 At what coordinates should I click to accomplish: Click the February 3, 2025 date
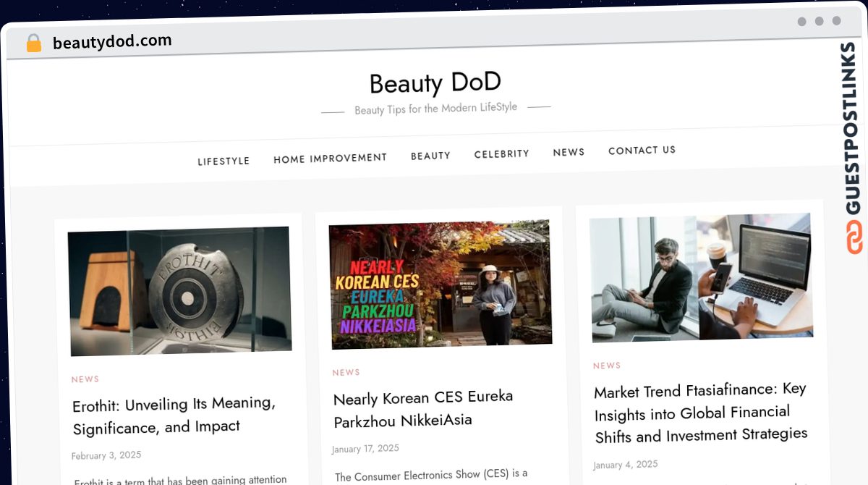point(106,455)
